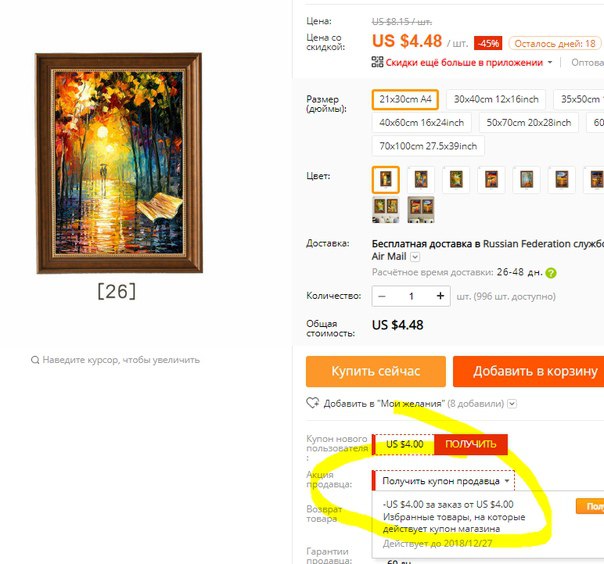Click the QR code icon for app discounts
Screen dimensions: 604x564
[377, 62]
